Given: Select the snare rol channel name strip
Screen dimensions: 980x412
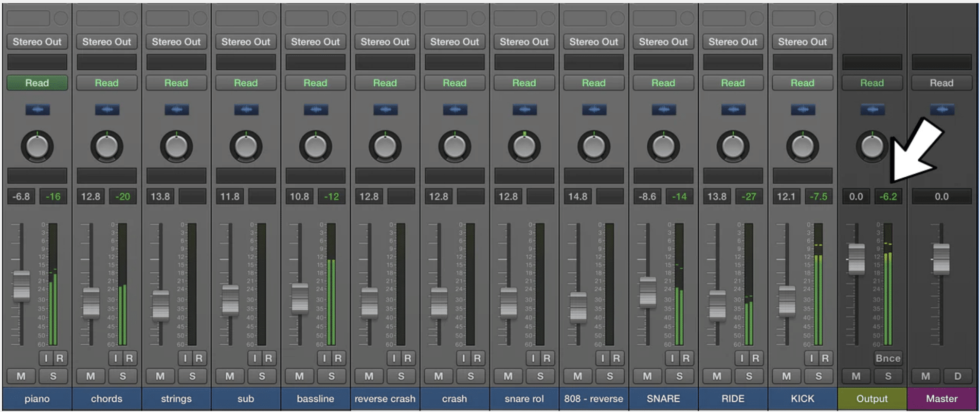Looking at the screenshot, I should [x=524, y=399].
